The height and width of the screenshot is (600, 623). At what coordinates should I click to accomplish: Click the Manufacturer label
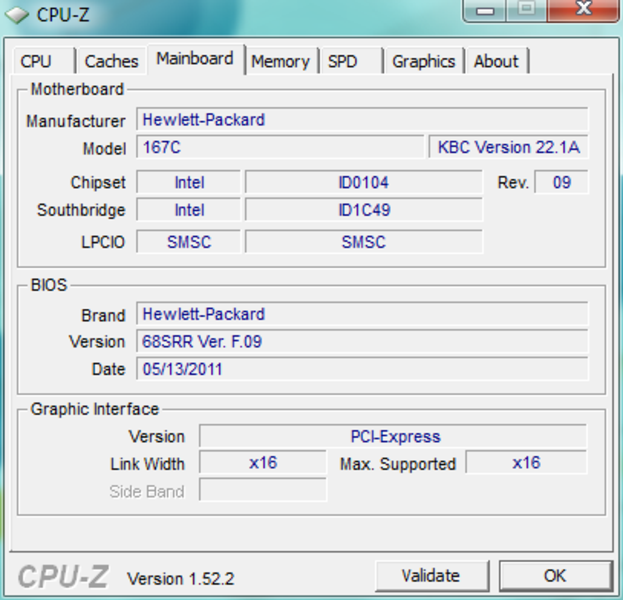(x=75, y=121)
